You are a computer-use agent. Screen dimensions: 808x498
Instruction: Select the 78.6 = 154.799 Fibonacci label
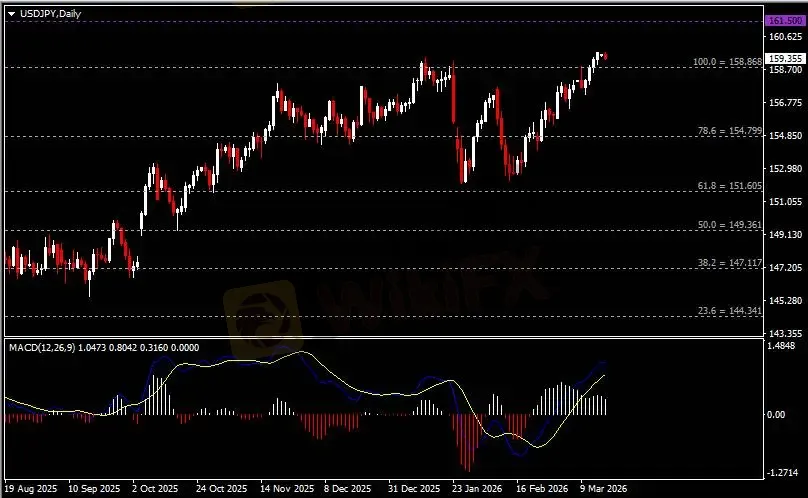click(730, 131)
